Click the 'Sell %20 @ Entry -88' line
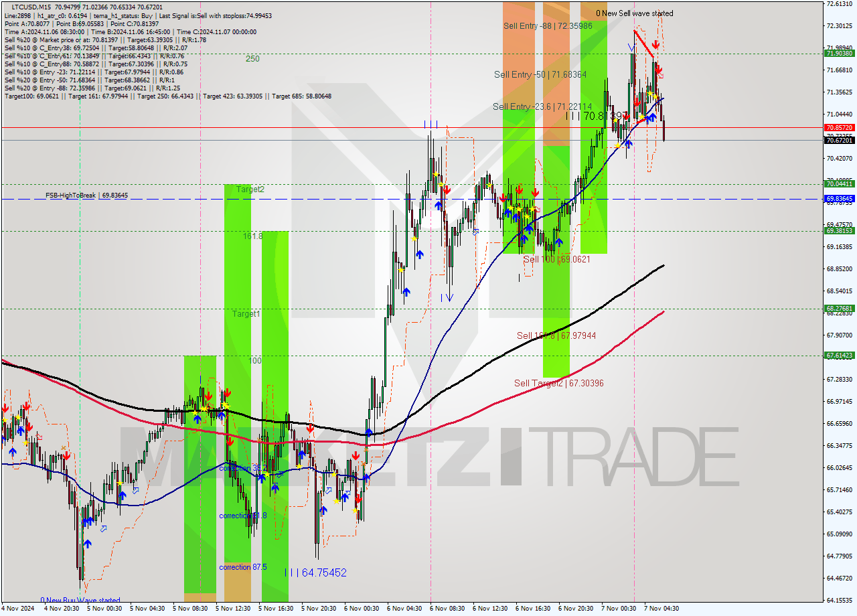Viewport: 857px width, 616px height. [x=92, y=88]
